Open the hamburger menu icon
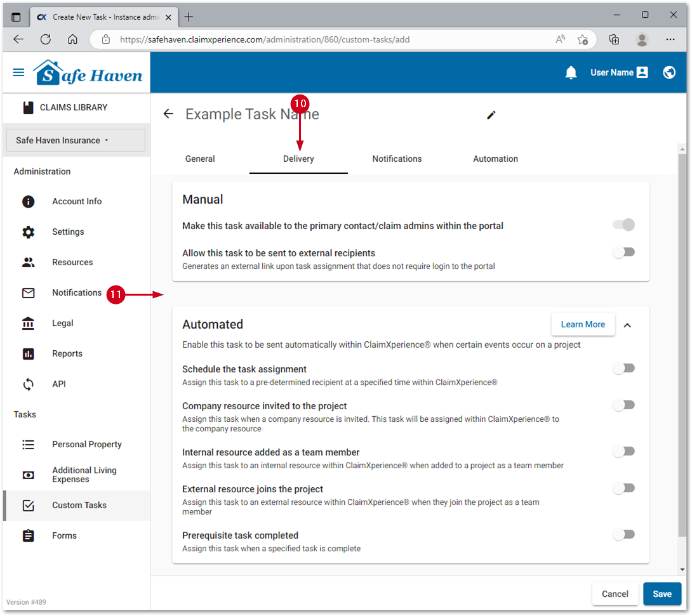Screen dimensions: 692x616 pyautogui.click(x=19, y=73)
